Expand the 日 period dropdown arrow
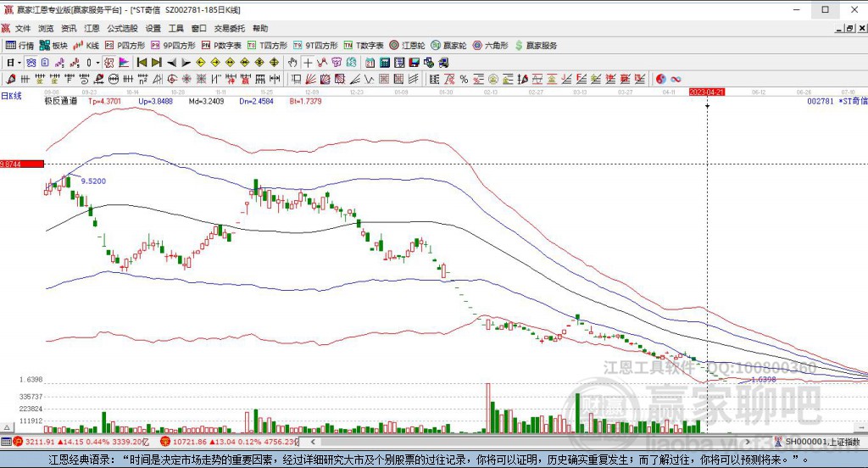 (x=19, y=63)
